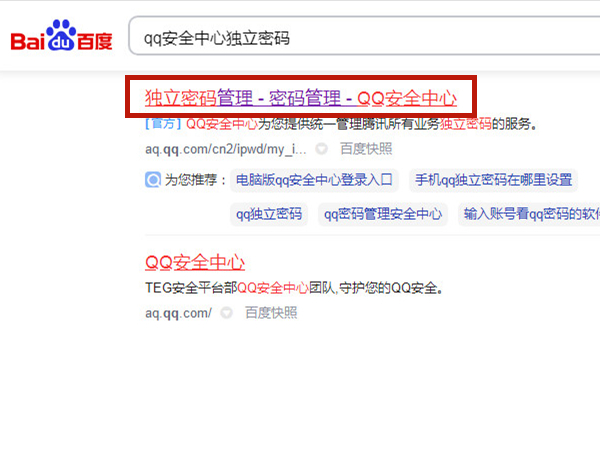
Task: Open 独立密码管理 - 密码管理 - QQ安全中心 result
Action: click(301, 98)
